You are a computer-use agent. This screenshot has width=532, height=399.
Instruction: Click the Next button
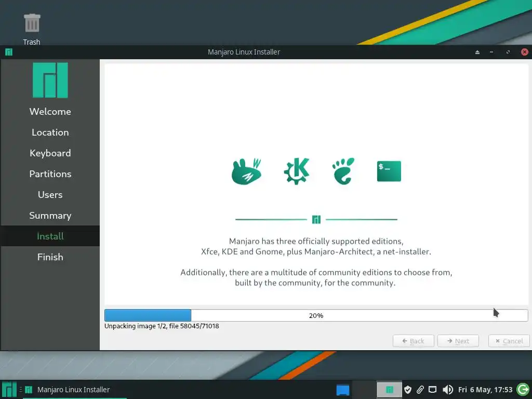click(x=458, y=341)
